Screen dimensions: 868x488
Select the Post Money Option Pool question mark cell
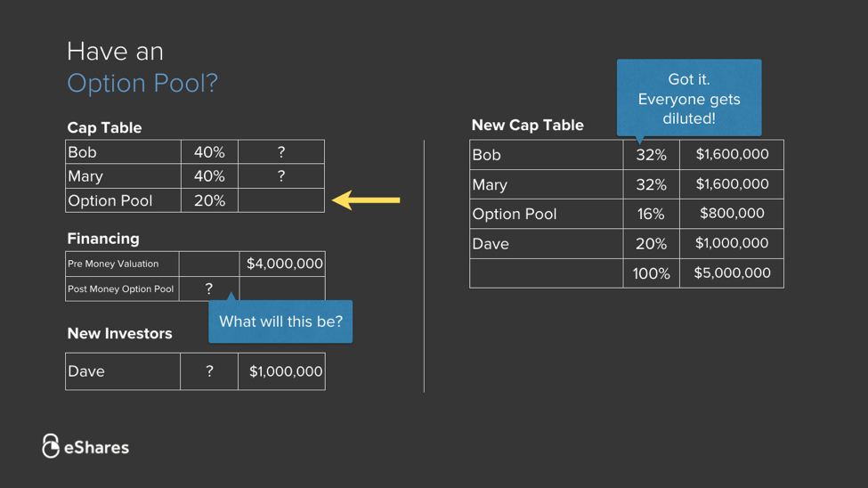click(209, 289)
